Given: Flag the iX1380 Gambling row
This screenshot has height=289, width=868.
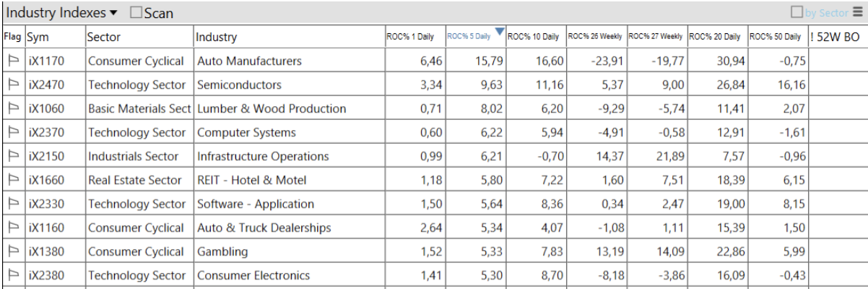Looking at the screenshot, I should [13, 252].
